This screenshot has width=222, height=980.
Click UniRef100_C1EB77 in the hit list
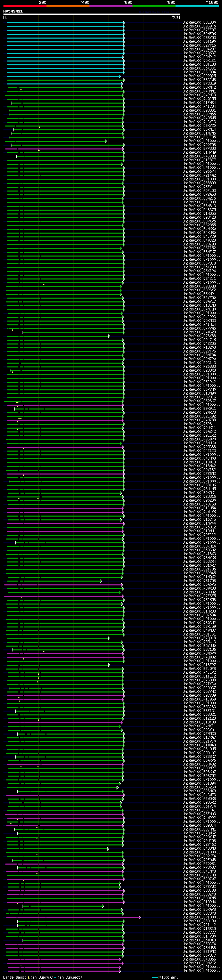pos(199,160)
